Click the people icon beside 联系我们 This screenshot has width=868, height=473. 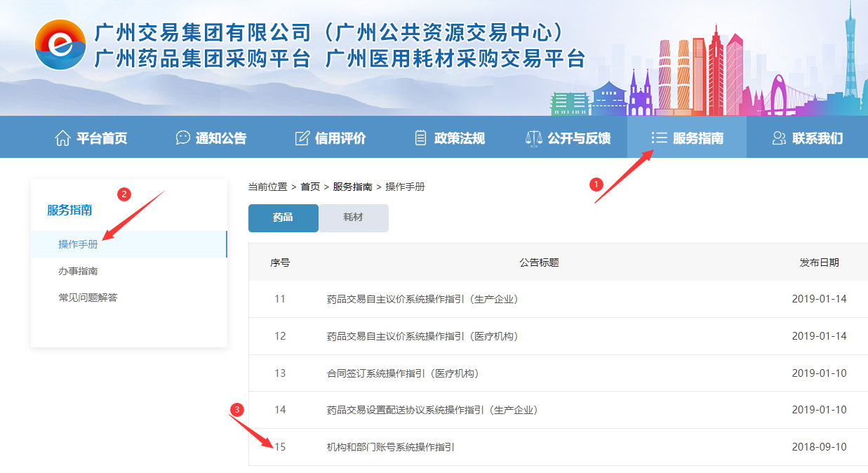coord(778,138)
